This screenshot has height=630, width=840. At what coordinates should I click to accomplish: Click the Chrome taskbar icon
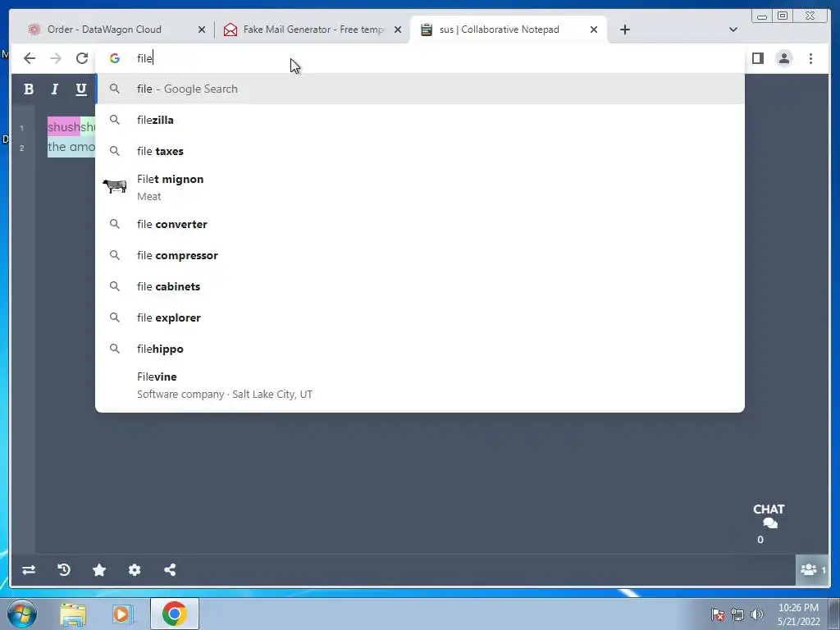[174, 614]
